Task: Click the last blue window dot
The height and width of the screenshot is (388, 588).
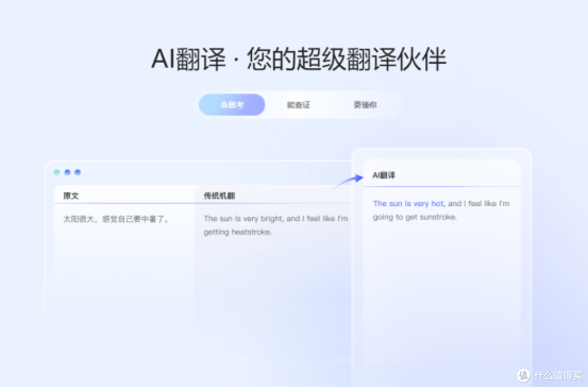Action: [78, 172]
